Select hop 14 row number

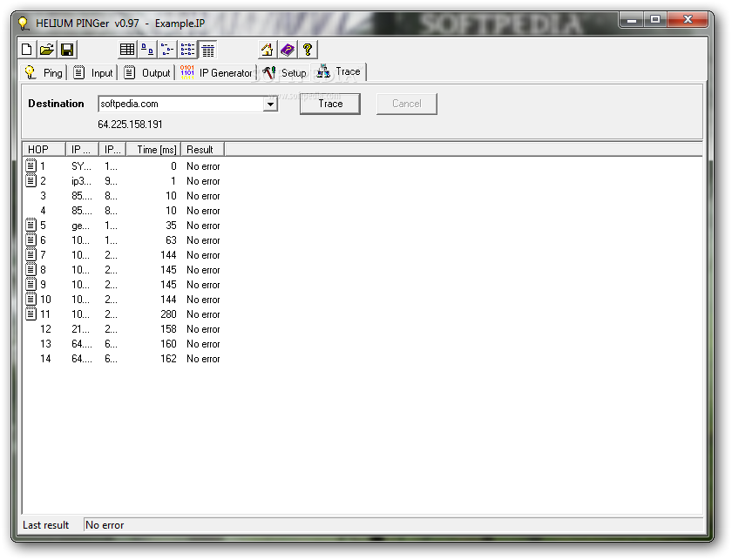point(45,359)
